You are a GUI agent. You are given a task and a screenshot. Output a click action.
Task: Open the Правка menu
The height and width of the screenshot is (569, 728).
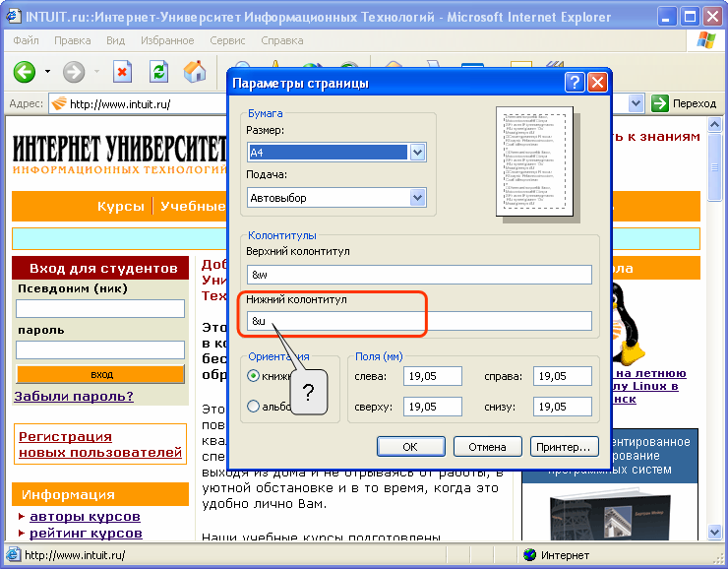click(73, 40)
